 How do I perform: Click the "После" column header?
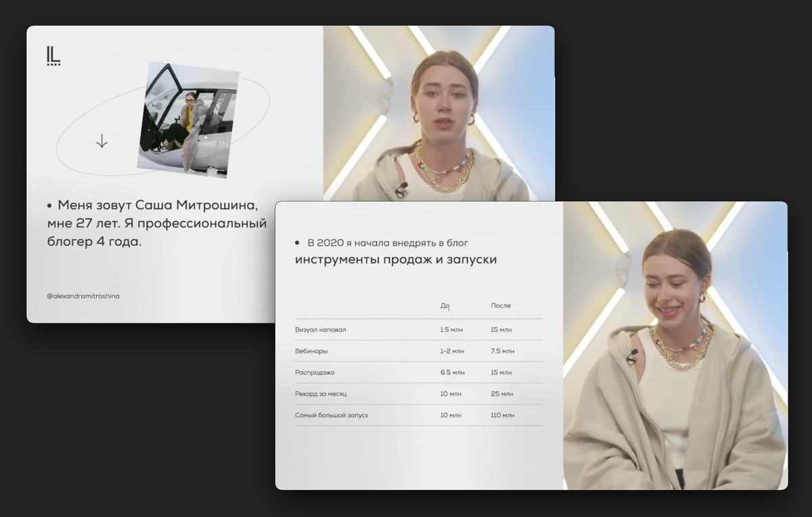point(501,306)
